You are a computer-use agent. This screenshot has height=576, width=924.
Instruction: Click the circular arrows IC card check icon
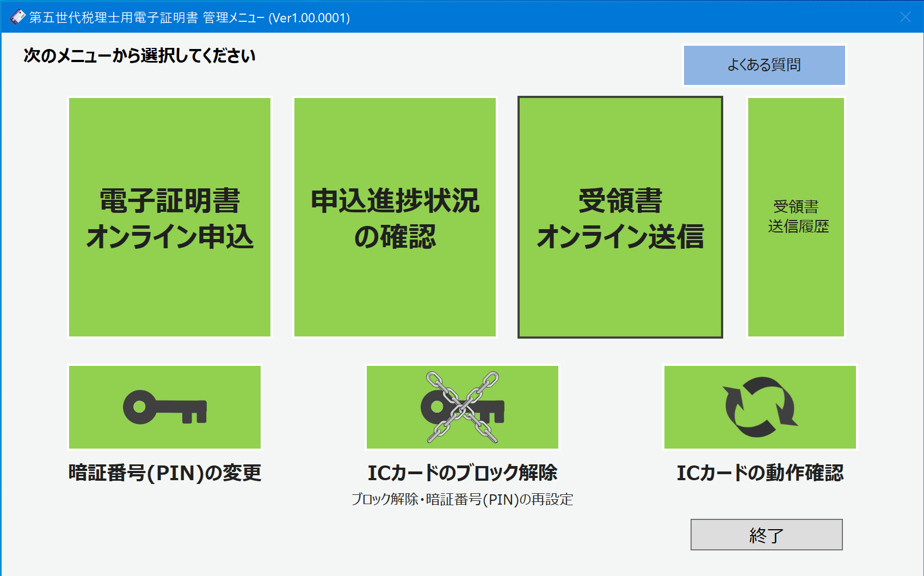pos(760,407)
